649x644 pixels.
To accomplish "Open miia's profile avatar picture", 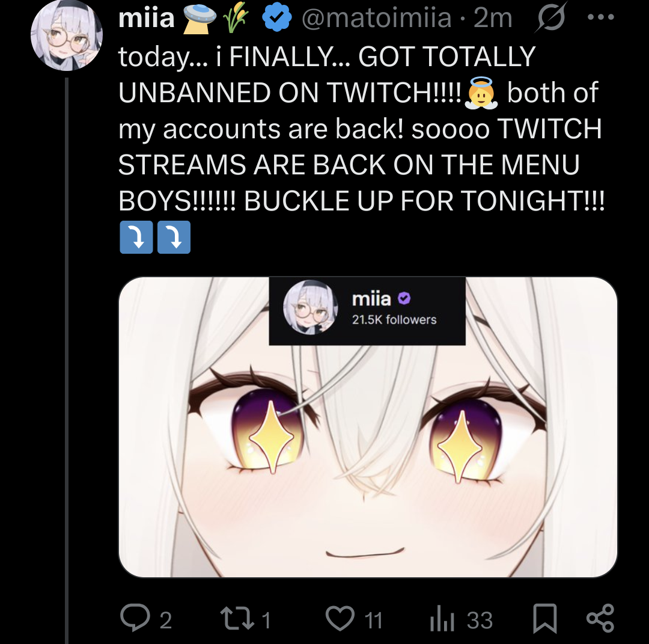I will click(x=66, y=35).
